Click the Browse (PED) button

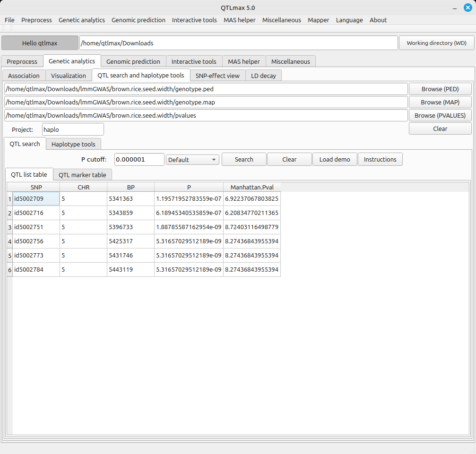[440, 89]
